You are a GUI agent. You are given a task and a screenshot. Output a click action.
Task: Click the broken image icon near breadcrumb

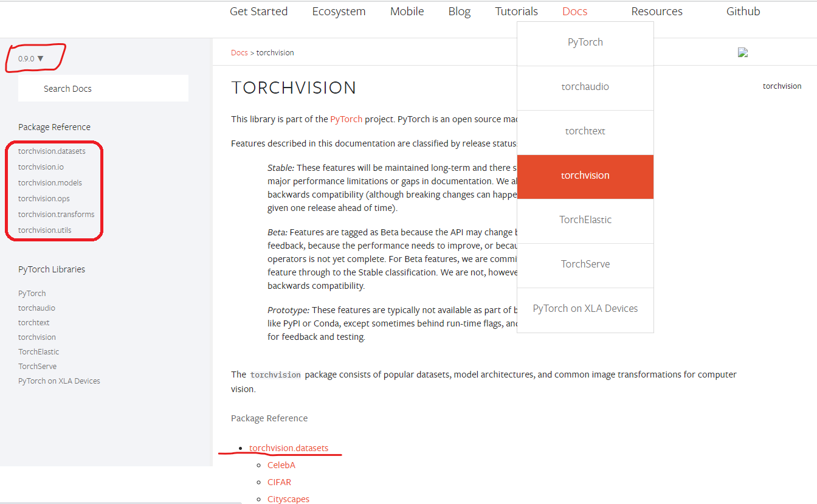742,52
